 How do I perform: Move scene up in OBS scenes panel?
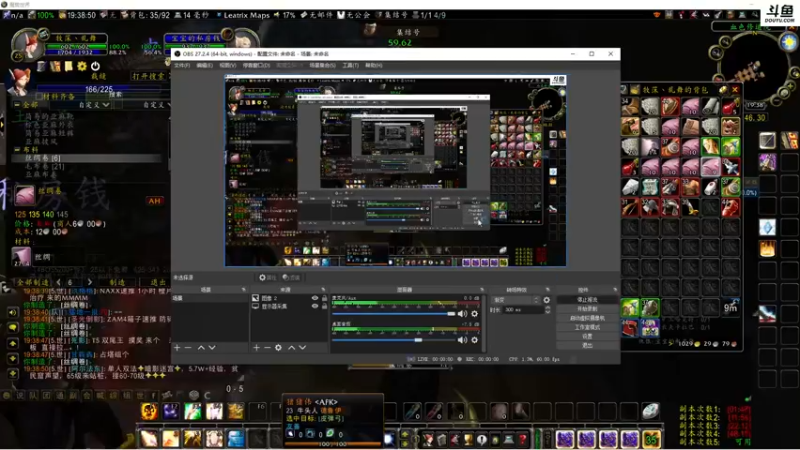201,347
